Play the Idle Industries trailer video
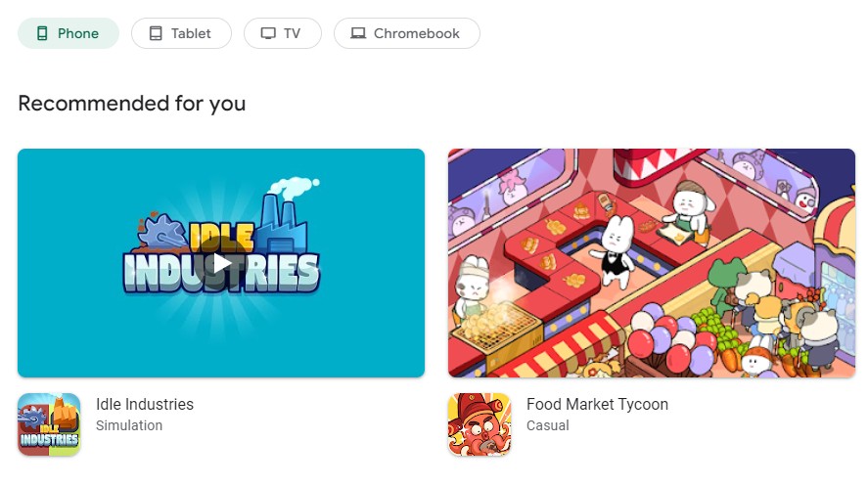The image size is (868, 486). pyautogui.click(x=221, y=263)
